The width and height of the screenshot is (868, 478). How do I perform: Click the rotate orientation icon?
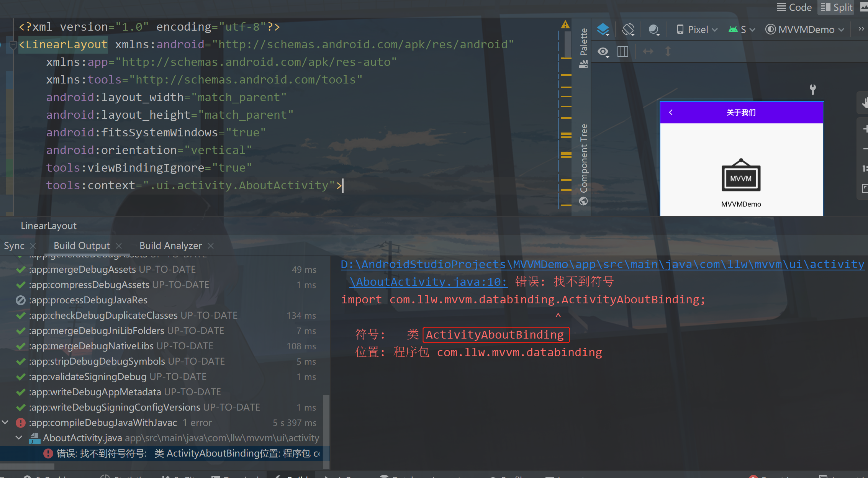628,29
